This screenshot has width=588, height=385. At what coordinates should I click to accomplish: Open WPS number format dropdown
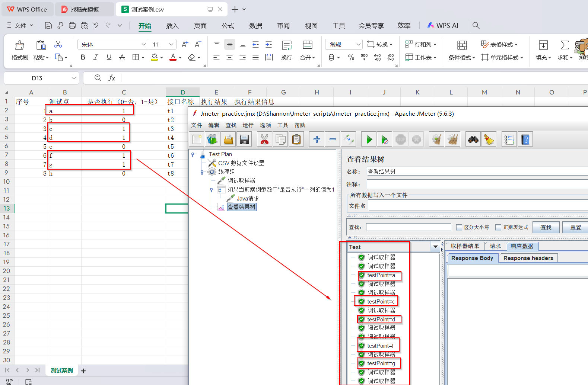[x=358, y=44]
